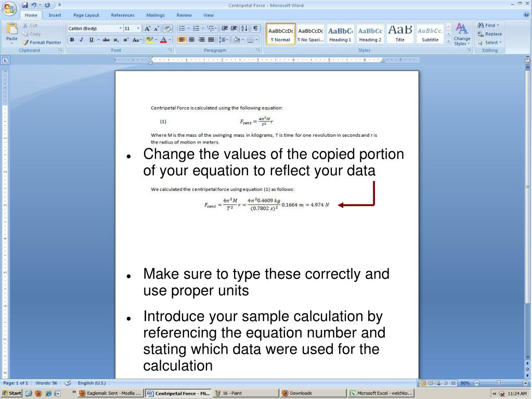532x399 pixels.
Task: Switch to the Insert tab
Action: [x=55, y=15]
